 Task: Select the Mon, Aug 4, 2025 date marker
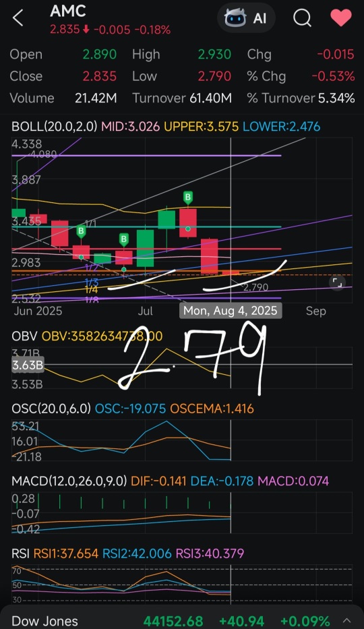pos(231,311)
